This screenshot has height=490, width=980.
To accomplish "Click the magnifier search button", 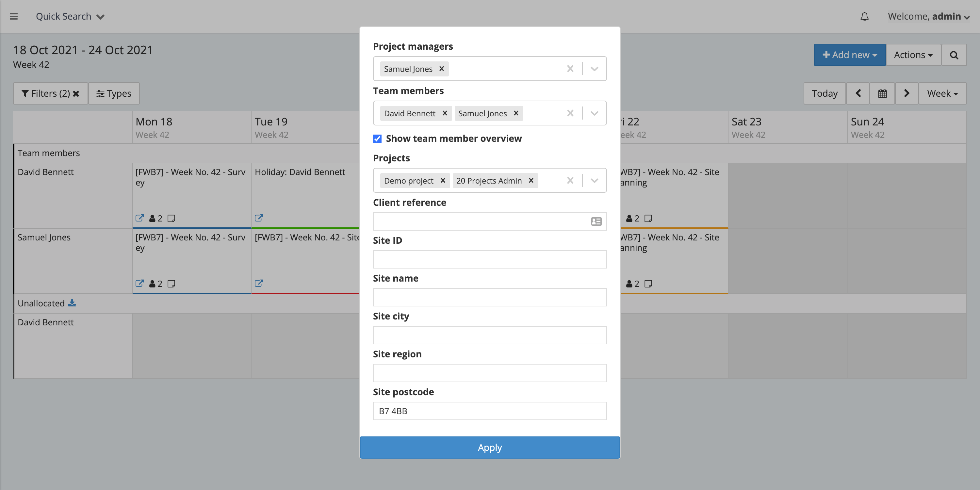I will [954, 55].
